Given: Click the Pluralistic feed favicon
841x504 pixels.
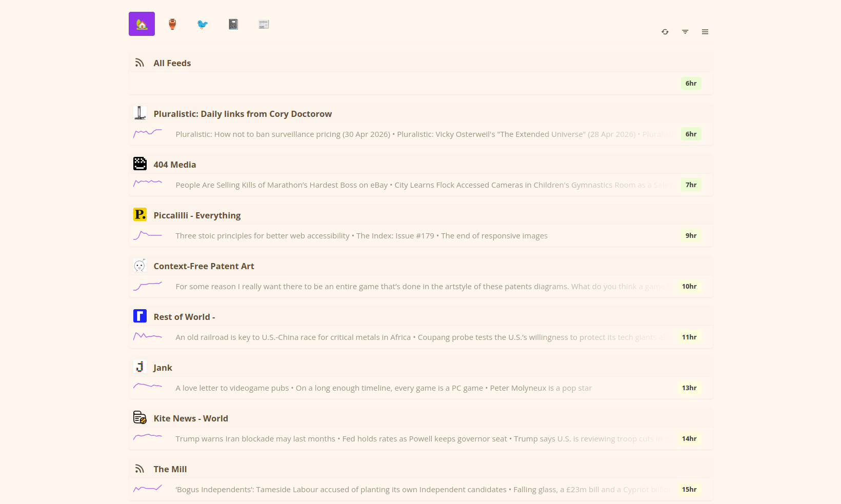Looking at the screenshot, I should coord(139,113).
